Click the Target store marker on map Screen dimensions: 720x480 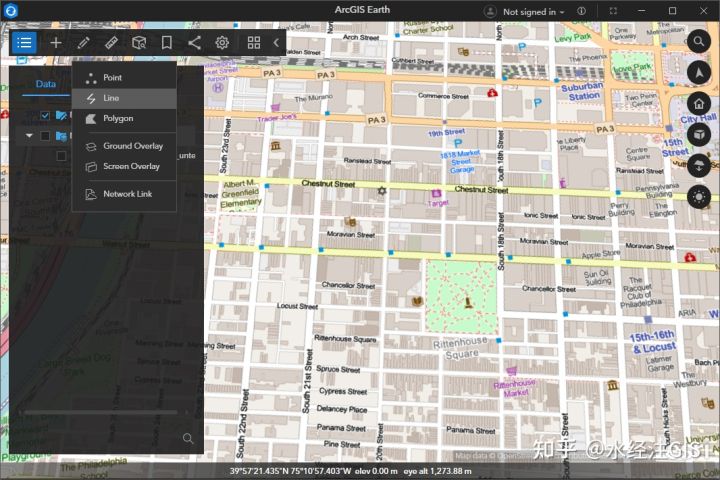click(436, 193)
